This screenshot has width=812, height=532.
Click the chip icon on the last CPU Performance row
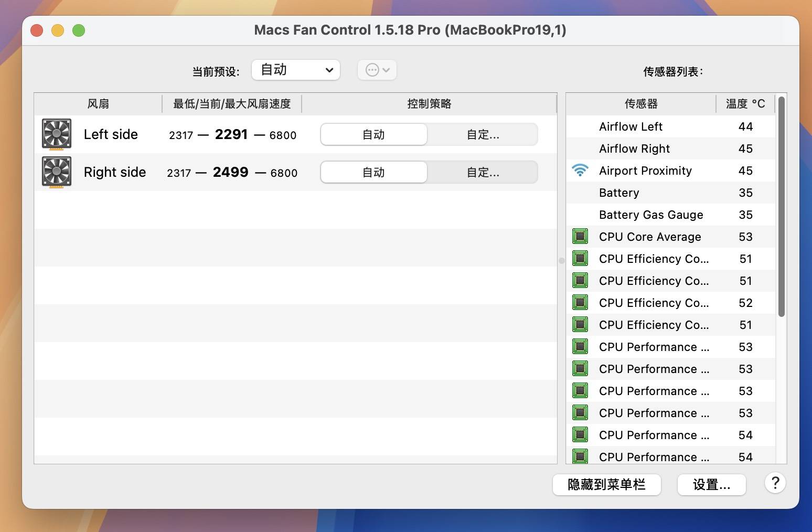pos(580,456)
